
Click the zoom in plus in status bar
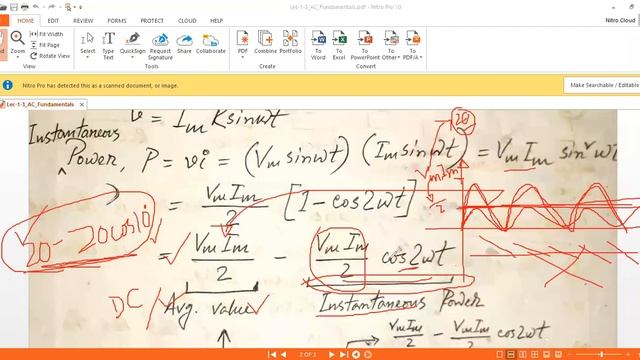pos(629,354)
